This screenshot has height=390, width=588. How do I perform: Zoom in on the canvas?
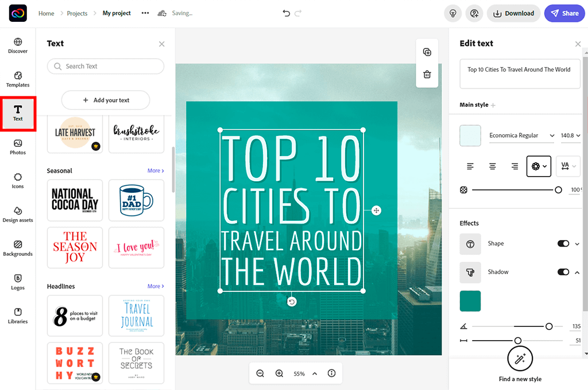tap(280, 373)
